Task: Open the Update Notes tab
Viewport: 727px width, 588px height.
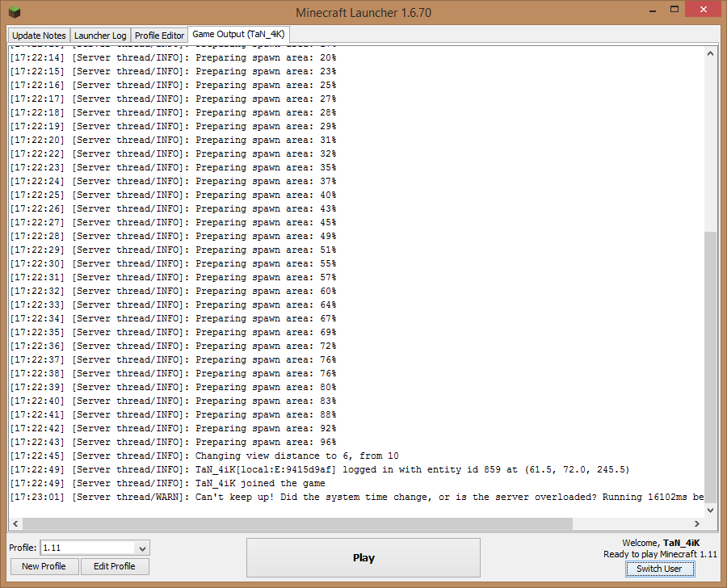Action: pyautogui.click(x=39, y=36)
